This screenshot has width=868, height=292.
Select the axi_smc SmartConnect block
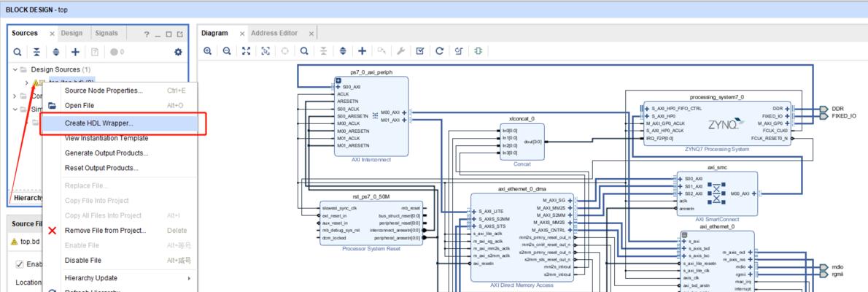point(717,193)
